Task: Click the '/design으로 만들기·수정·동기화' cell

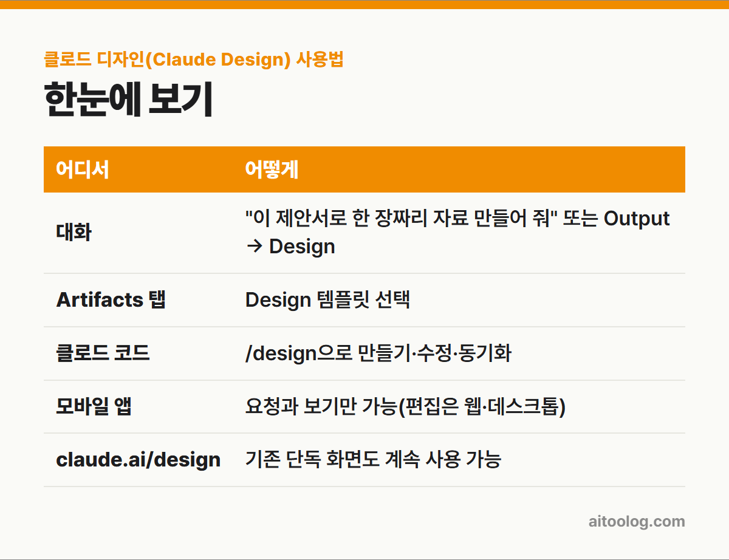Action: (378, 353)
